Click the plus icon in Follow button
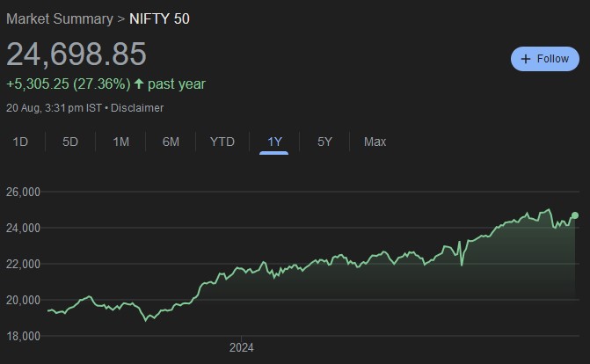Image resolution: width=590 pixels, height=364 pixels. tap(526, 59)
